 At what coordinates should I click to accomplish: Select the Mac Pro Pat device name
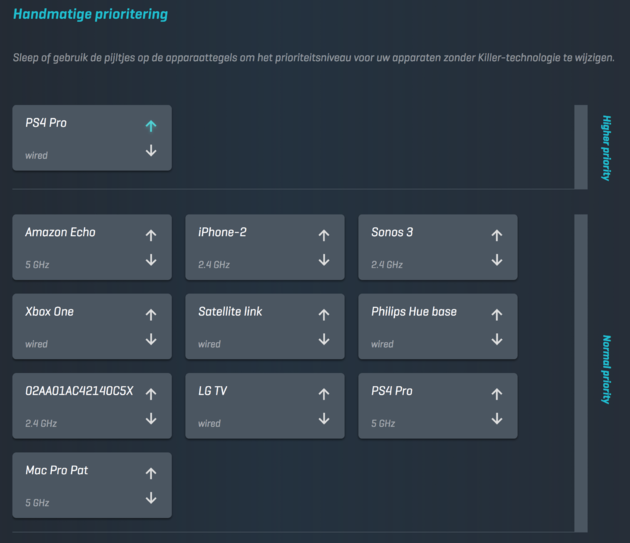pyautogui.click(x=57, y=470)
